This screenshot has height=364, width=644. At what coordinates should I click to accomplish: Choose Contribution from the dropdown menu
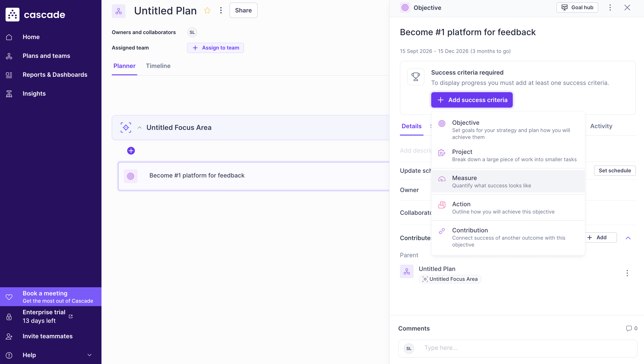[x=508, y=237]
